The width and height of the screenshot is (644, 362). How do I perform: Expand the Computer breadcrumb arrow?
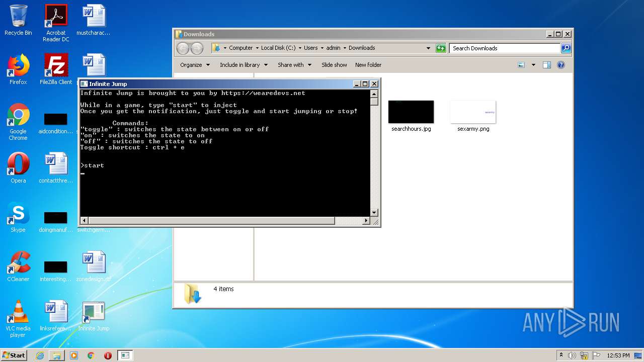click(257, 48)
